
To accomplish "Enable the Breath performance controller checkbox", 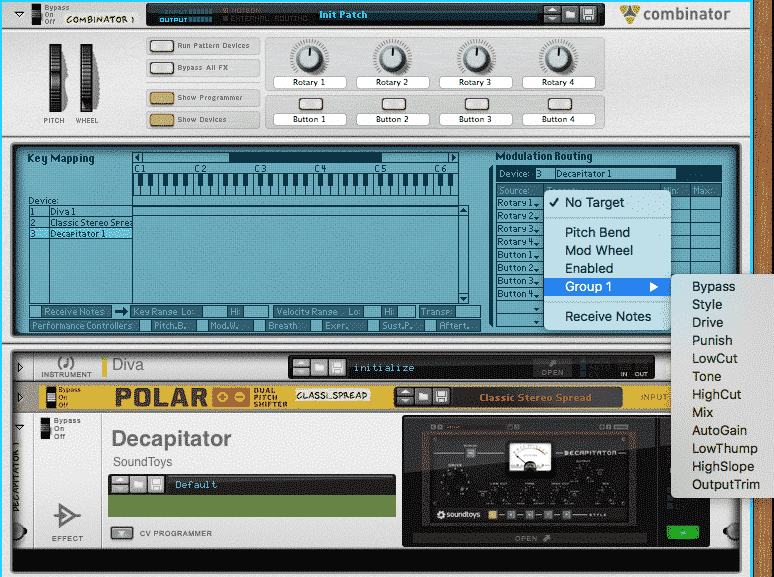I will 260,326.
